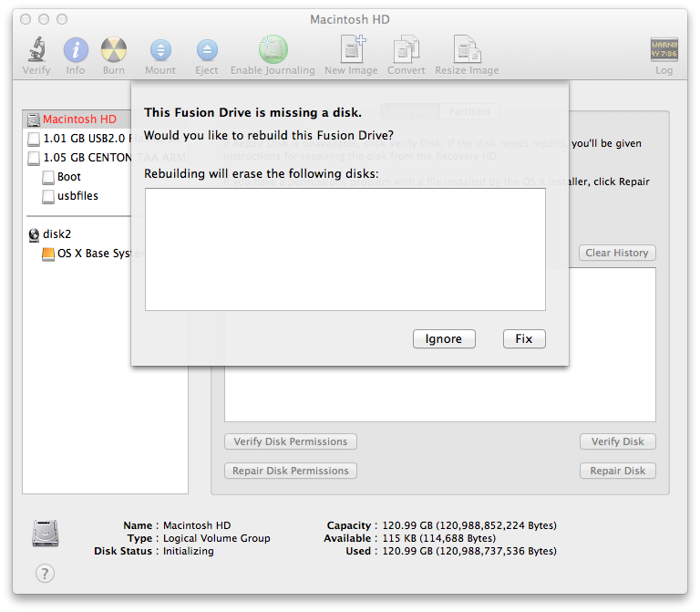Switch to the First Aid tab
The height and width of the screenshot is (612, 700).
(x=410, y=111)
